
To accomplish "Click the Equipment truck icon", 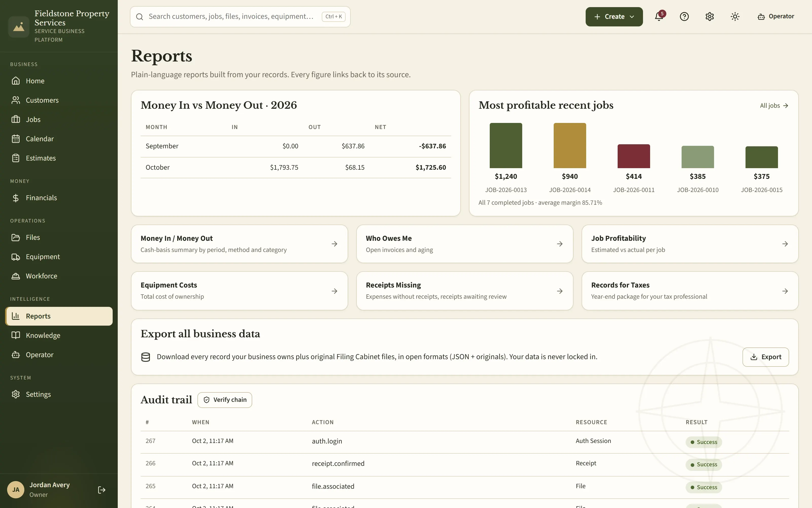I will click(16, 257).
